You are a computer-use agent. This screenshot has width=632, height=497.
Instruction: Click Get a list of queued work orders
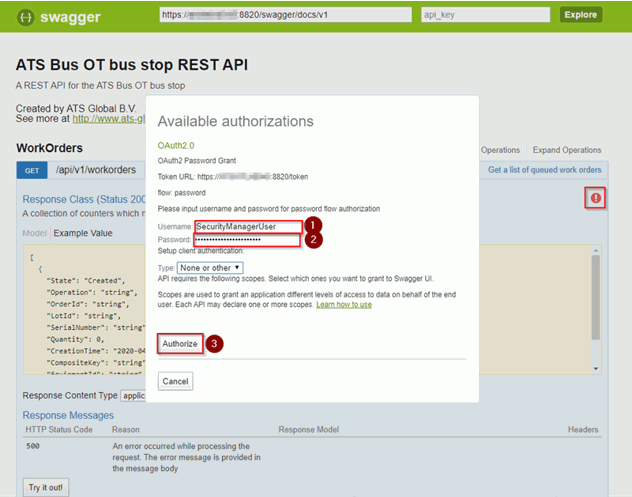(x=545, y=170)
